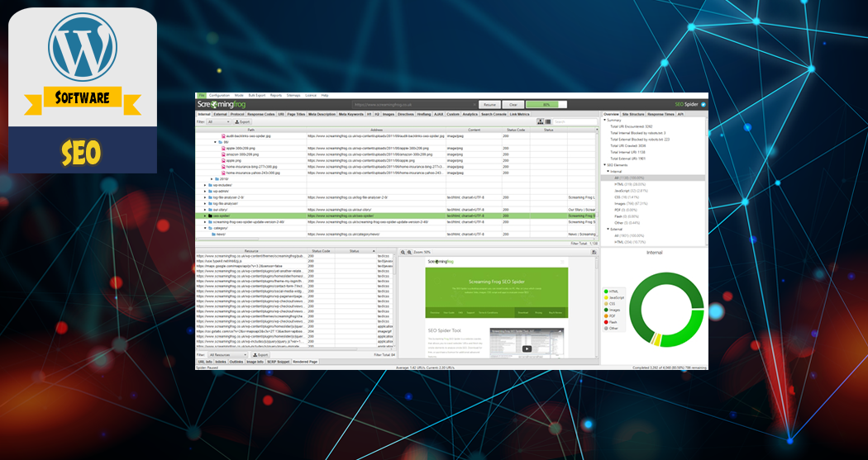Open the Licence menu
Image resolution: width=868 pixels, height=460 pixels.
(x=311, y=95)
